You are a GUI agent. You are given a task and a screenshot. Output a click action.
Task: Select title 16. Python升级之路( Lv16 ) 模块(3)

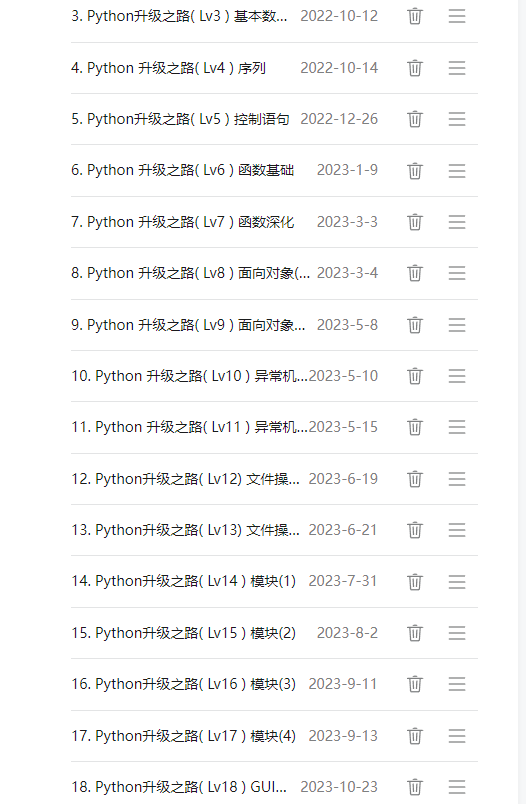coord(184,684)
